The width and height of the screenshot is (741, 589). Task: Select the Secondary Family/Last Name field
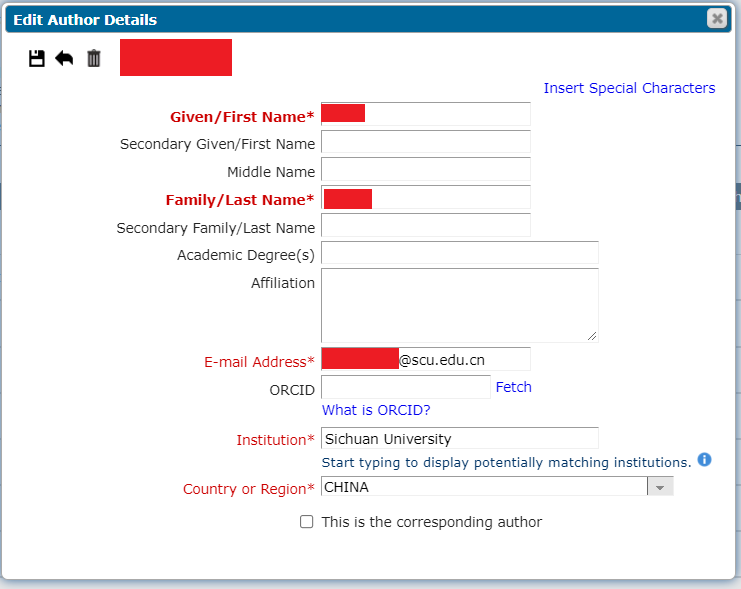(425, 226)
